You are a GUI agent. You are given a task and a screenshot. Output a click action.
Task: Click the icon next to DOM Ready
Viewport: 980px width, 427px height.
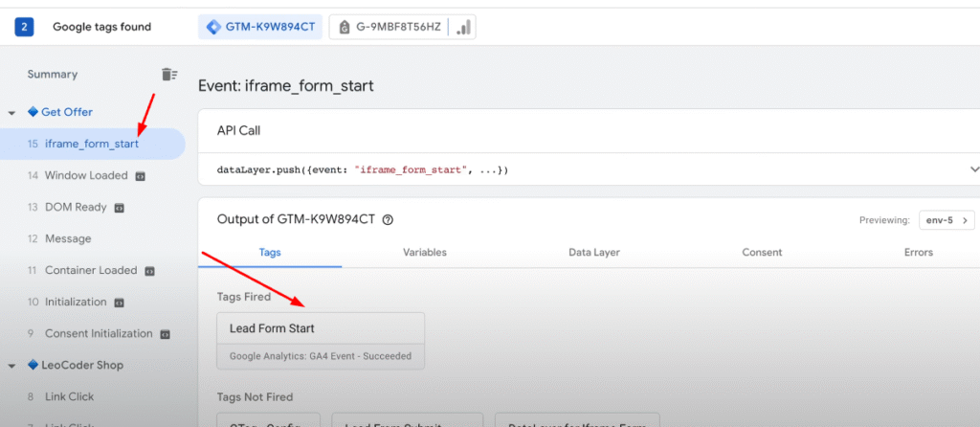click(x=119, y=208)
